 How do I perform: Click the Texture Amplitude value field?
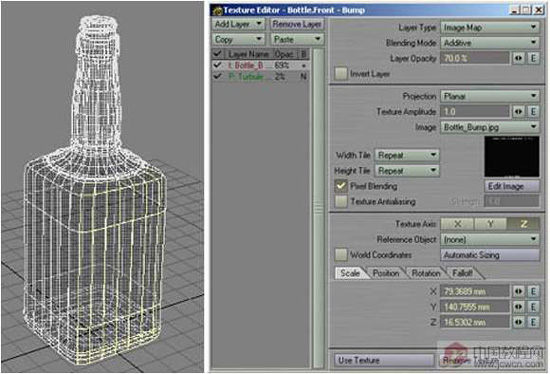(x=475, y=112)
